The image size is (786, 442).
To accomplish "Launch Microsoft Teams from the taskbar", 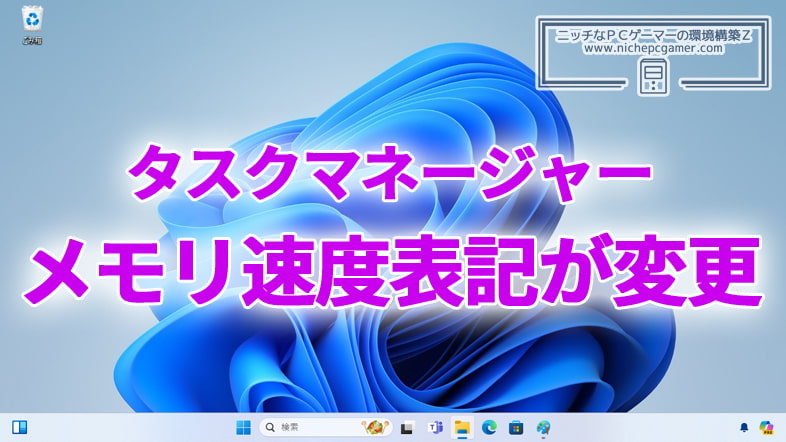I will pyautogui.click(x=435, y=427).
